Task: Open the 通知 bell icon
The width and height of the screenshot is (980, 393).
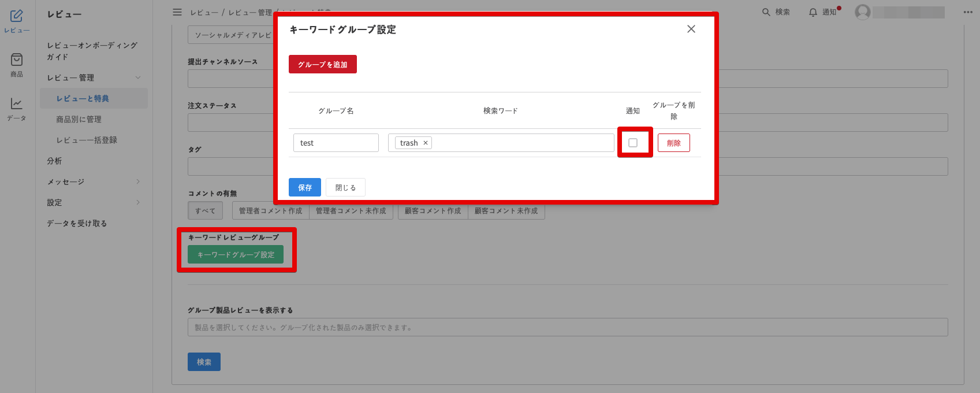Action: [x=813, y=12]
